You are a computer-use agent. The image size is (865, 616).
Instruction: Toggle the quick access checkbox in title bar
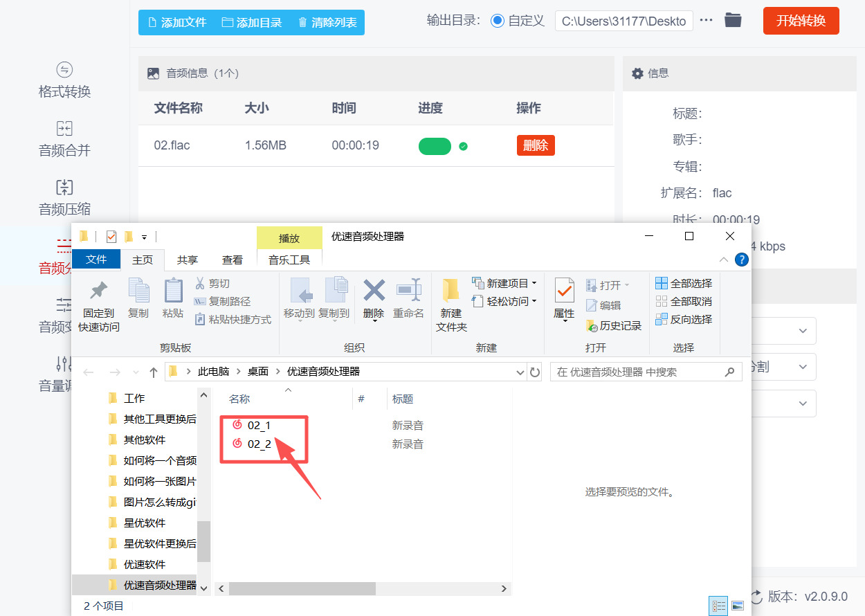pos(111,235)
